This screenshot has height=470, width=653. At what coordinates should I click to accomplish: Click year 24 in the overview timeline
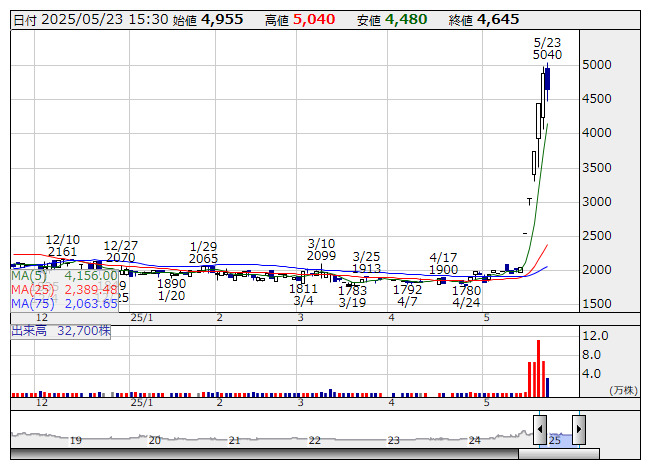[x=475, y=440]
